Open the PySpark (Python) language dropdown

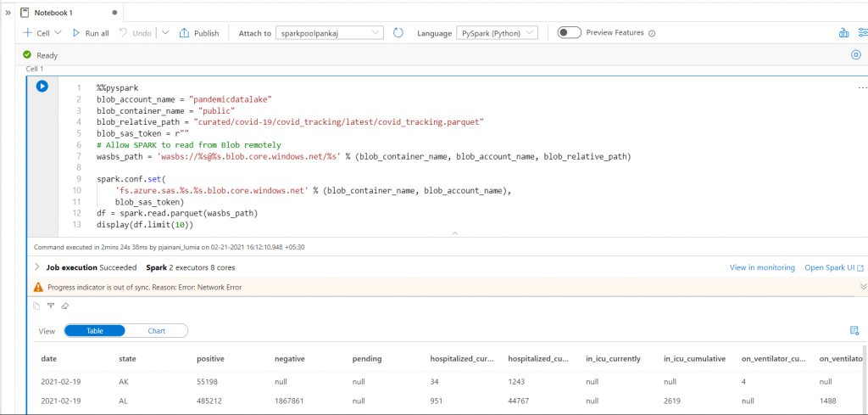pos(497,33)
